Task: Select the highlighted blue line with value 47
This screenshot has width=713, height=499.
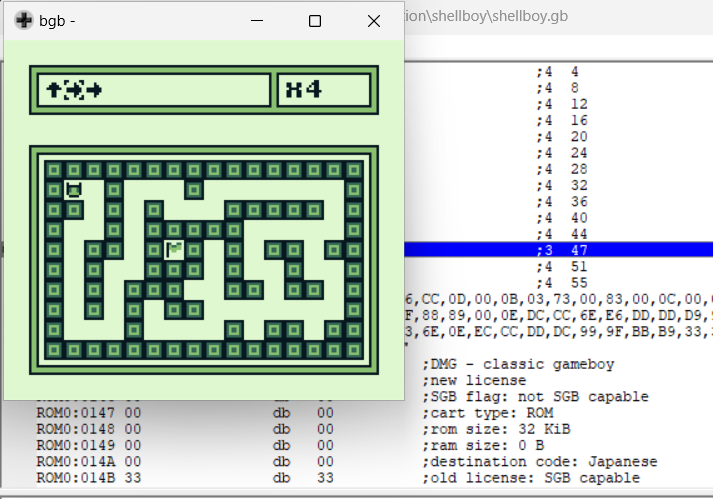Action: coord(560,250)
